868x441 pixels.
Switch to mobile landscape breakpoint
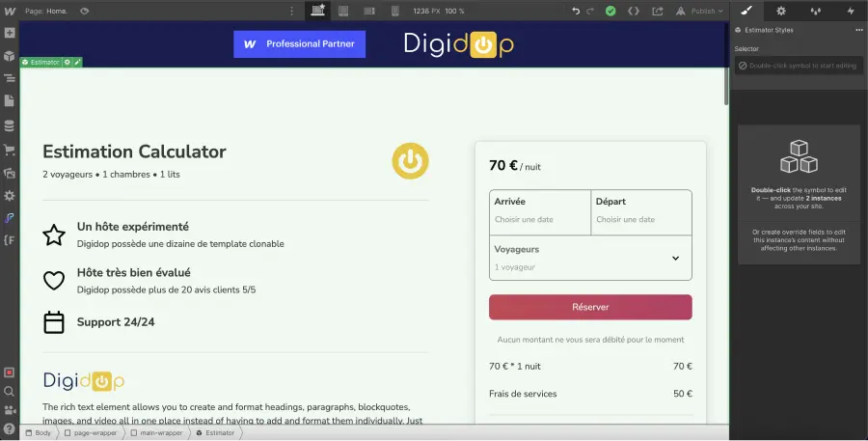tap(369, 11)
